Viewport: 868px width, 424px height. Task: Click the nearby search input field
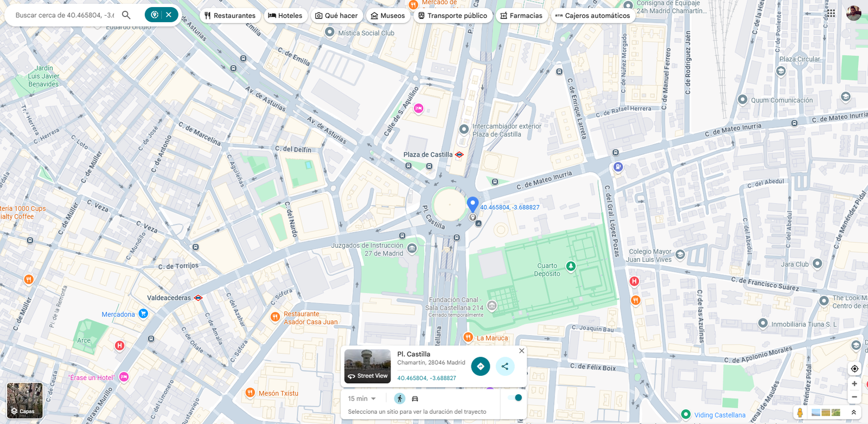pos(64,15)
